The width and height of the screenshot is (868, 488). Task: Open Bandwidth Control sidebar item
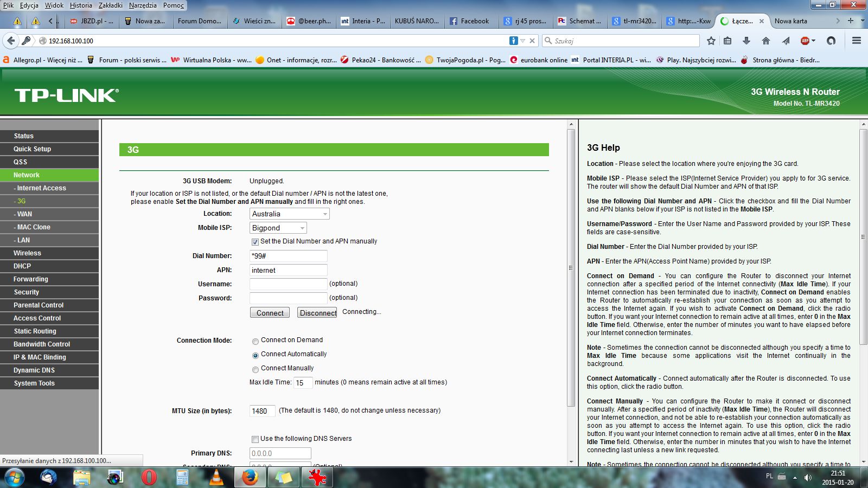[49, 344]
